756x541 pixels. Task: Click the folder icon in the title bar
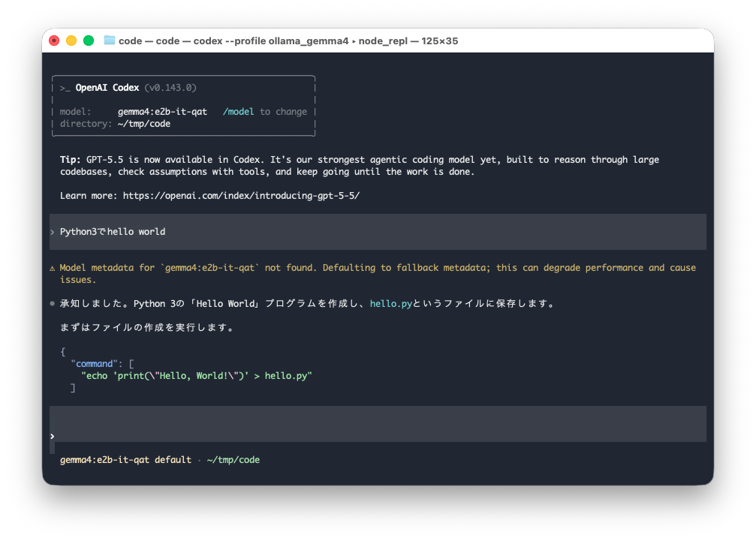point(110,41)
